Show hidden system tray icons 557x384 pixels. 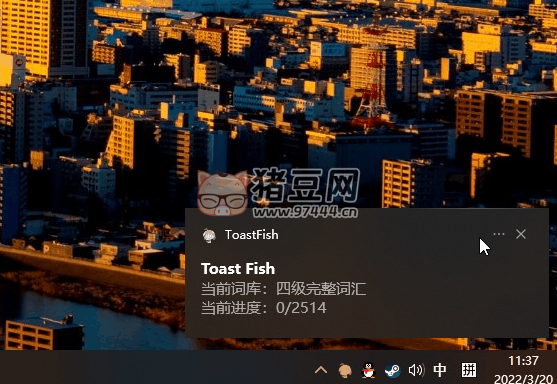click(x=321, y=370)
